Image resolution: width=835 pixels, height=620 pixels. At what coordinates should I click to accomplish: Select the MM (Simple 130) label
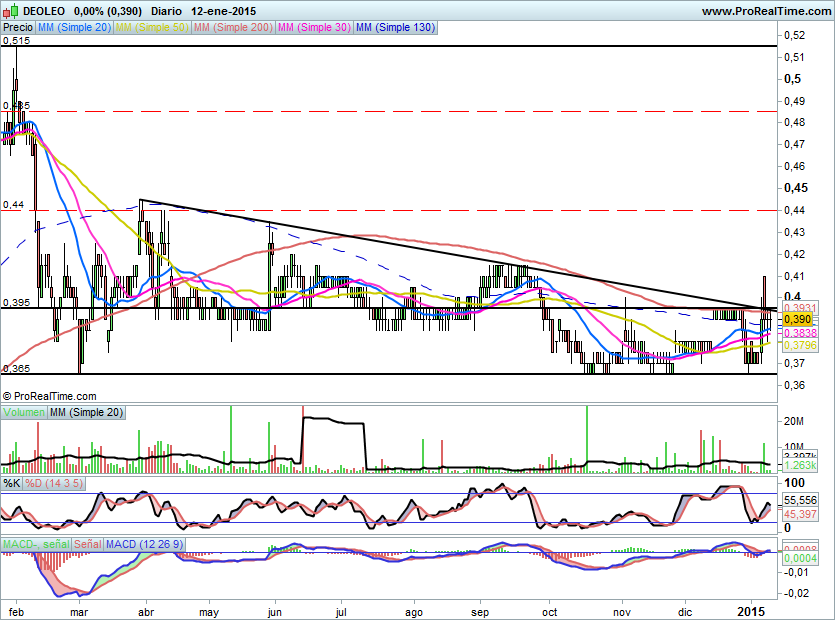[x=395, y=27]
